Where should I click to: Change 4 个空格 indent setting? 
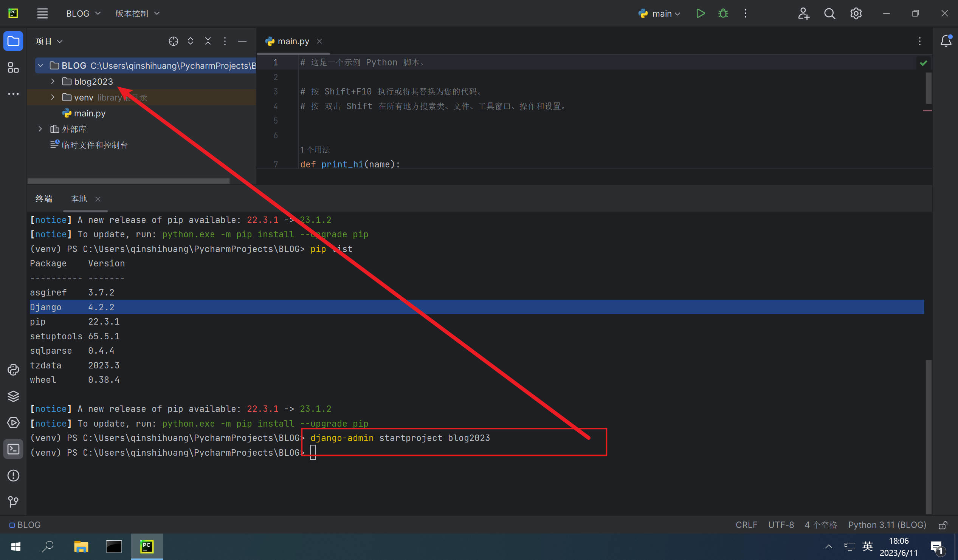821,525
